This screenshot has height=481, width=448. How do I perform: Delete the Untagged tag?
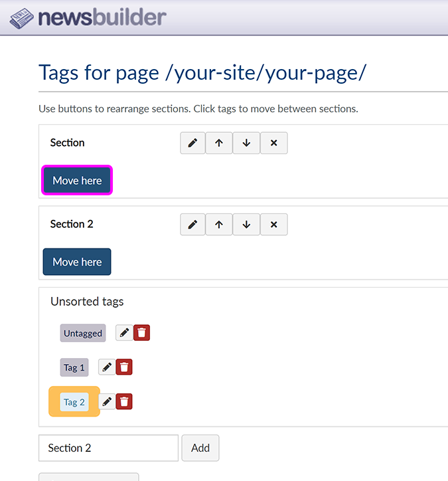141,333
